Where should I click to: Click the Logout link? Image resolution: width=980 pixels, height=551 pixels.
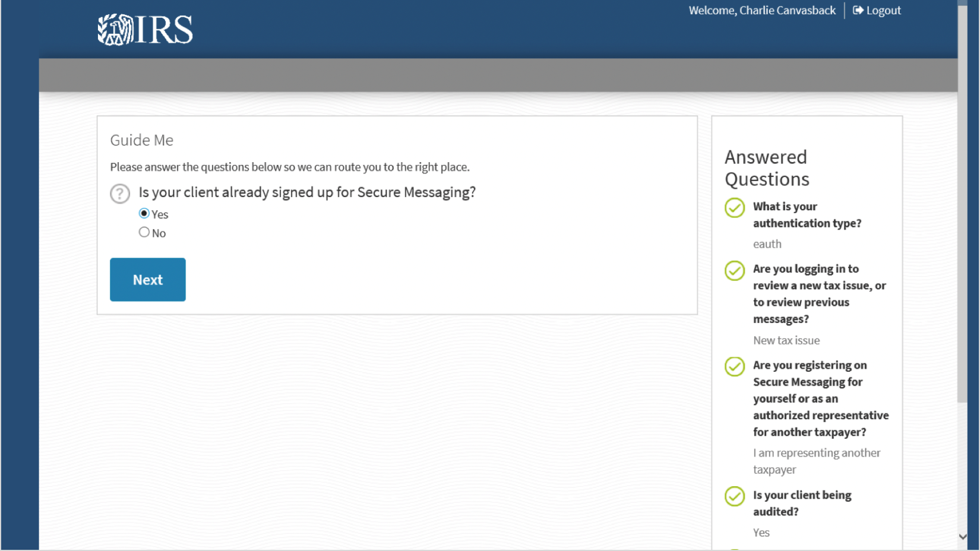pos(883,10)
